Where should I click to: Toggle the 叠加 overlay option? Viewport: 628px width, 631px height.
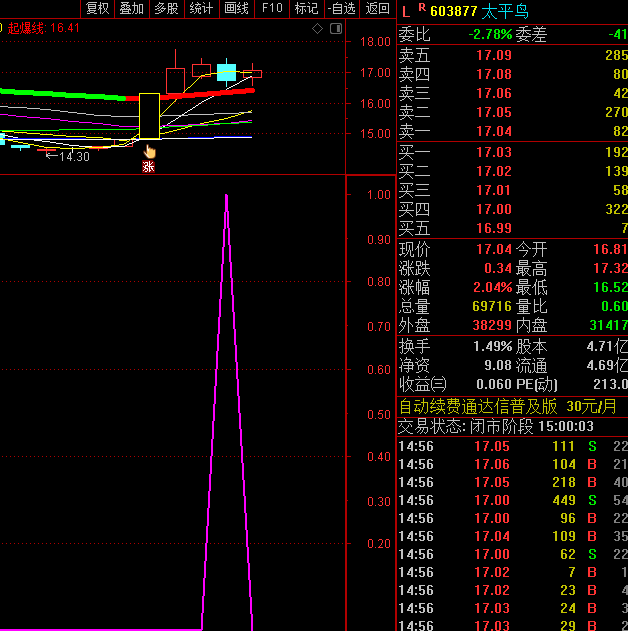click(x=131, y=8)
